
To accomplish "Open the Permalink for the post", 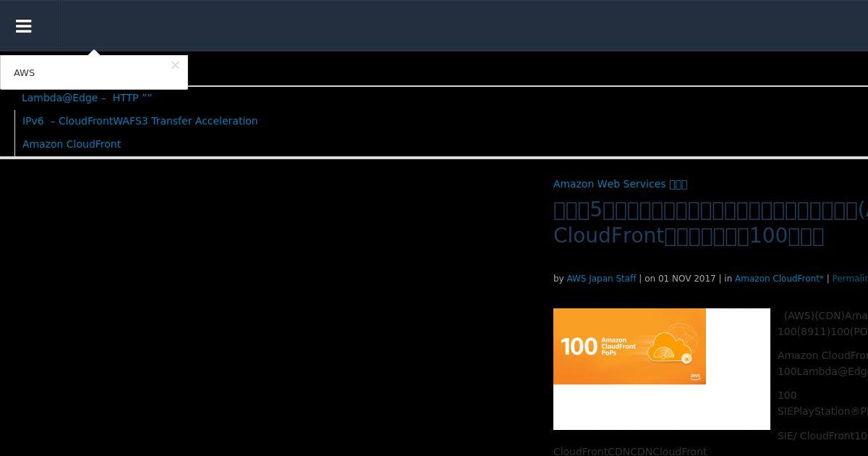I will point(850,279).
